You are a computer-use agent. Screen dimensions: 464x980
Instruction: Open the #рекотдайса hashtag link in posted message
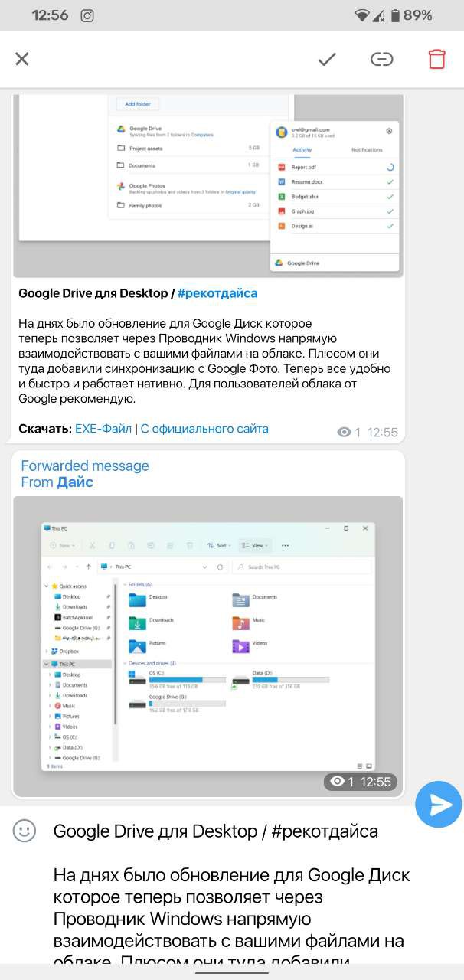(217, 293)
